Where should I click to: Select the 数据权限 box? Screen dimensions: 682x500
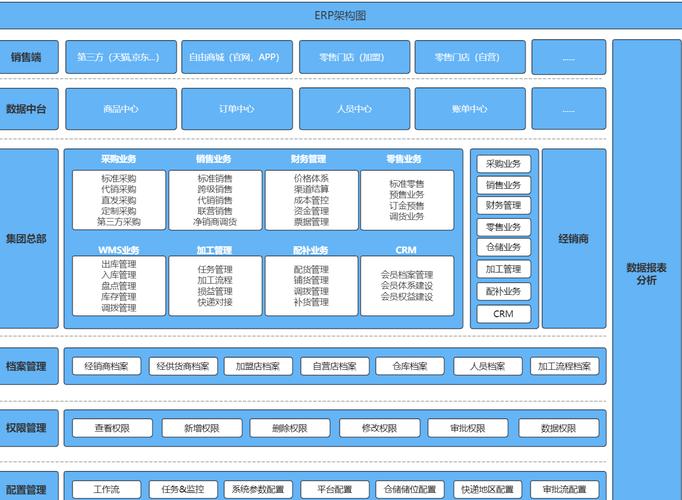click(559, 428)
